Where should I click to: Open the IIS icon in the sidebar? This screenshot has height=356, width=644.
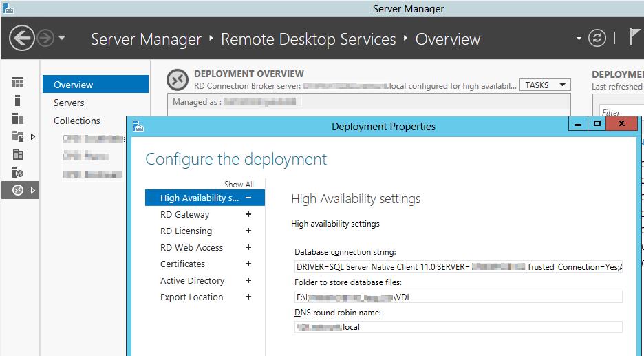click(18, 173)
